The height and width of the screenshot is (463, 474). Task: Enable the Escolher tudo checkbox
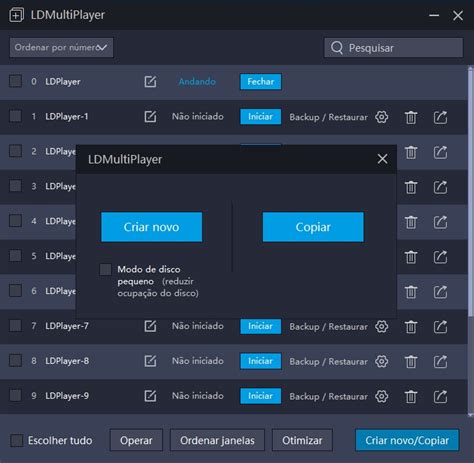click(16, 440)
